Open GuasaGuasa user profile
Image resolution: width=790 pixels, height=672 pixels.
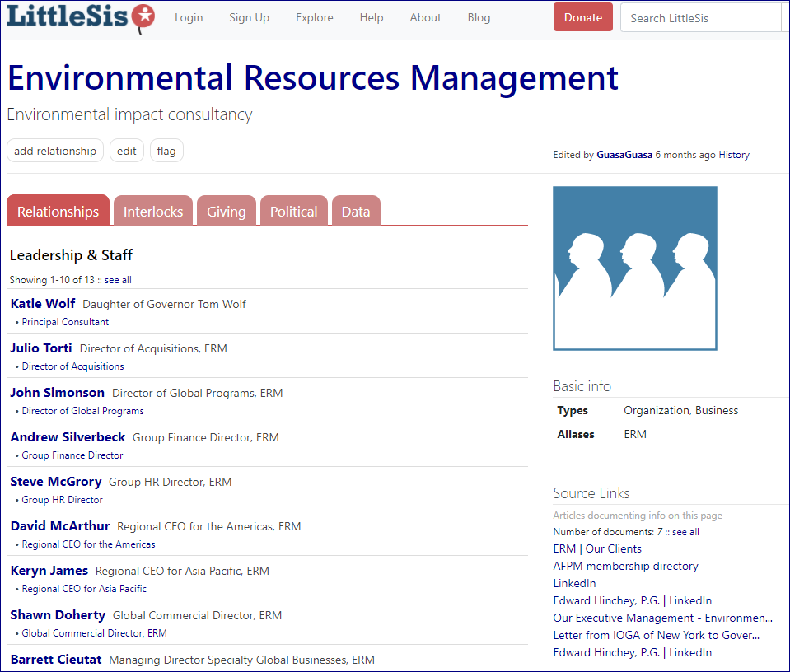(624, 155)
